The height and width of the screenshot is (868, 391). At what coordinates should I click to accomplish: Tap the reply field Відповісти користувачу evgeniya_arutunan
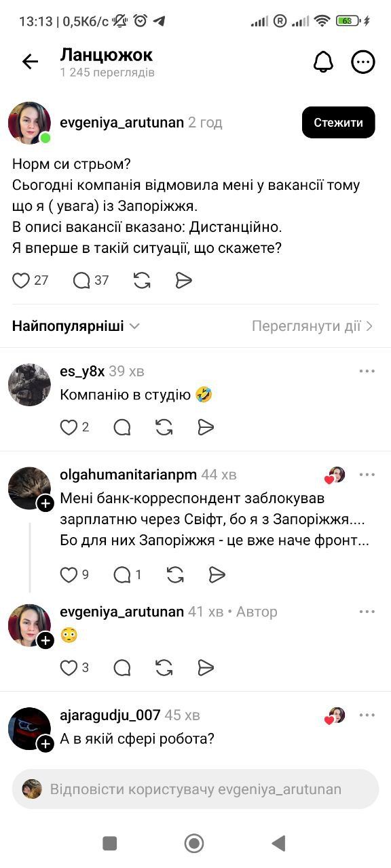click(195, 789)
